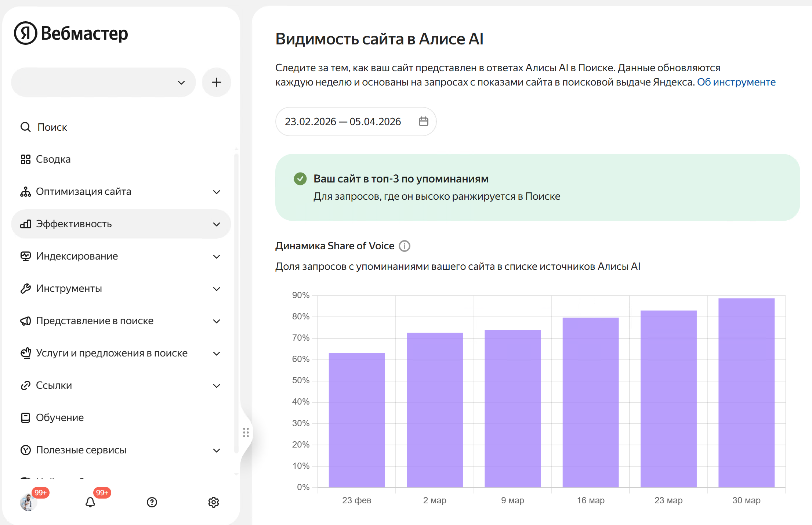Click the Обучение book icon
812x525 pixels.
point(25,418)
